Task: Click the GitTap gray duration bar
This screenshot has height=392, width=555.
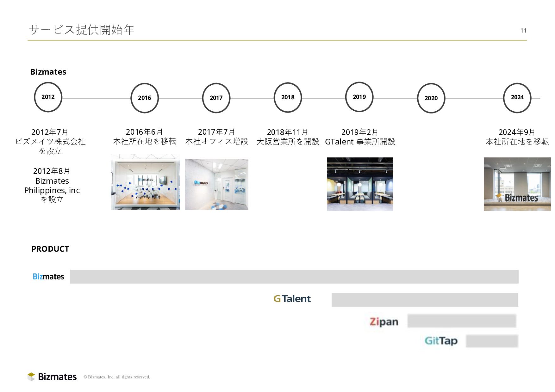Action: pyautogui.click(x=492, y=341)
